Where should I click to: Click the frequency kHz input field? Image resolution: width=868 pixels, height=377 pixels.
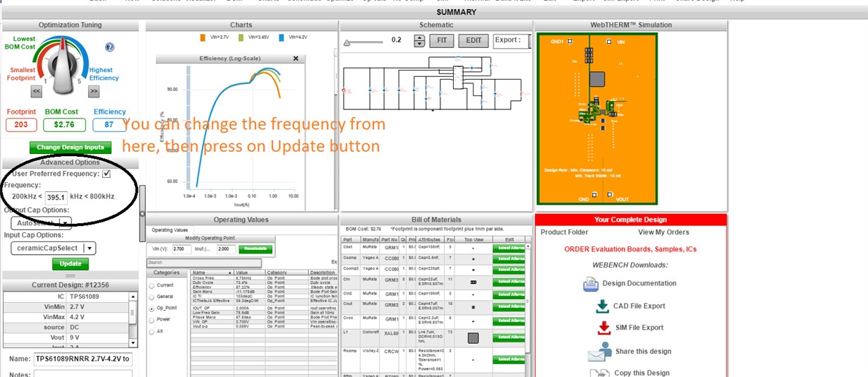[x=55, y=197]
